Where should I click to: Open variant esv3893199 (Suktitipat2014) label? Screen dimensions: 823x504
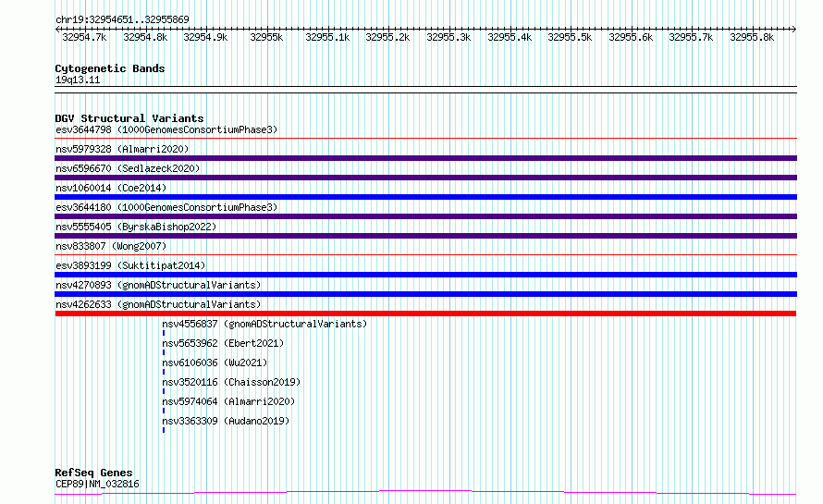[x=130, y=265]
